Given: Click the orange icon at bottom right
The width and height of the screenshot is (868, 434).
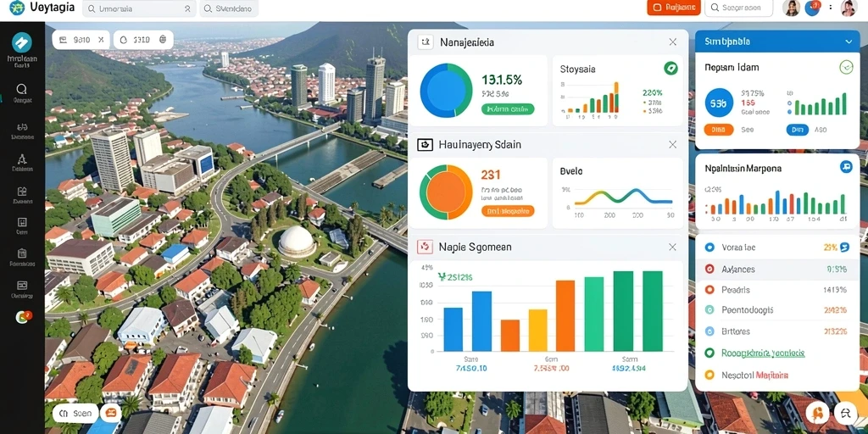Looking at the screenshot, I should pyautogui.click(x=818, y=413).
